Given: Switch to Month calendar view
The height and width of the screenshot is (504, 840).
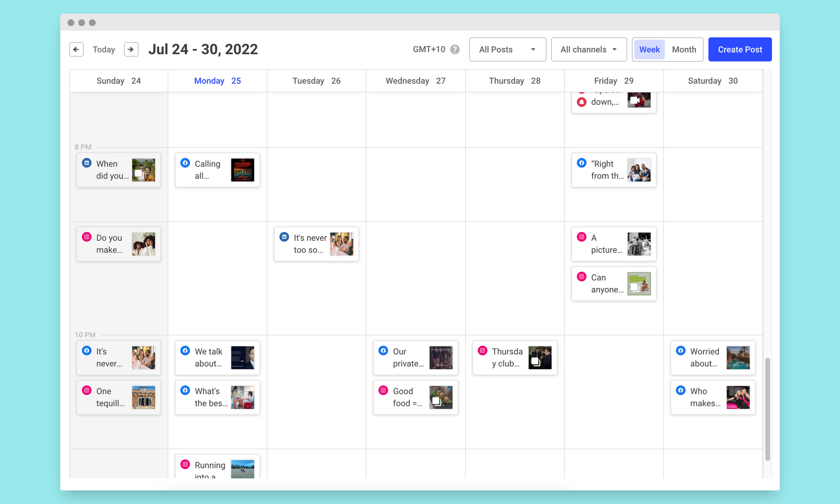Looking at the screenshot, I should coord(683,49).
